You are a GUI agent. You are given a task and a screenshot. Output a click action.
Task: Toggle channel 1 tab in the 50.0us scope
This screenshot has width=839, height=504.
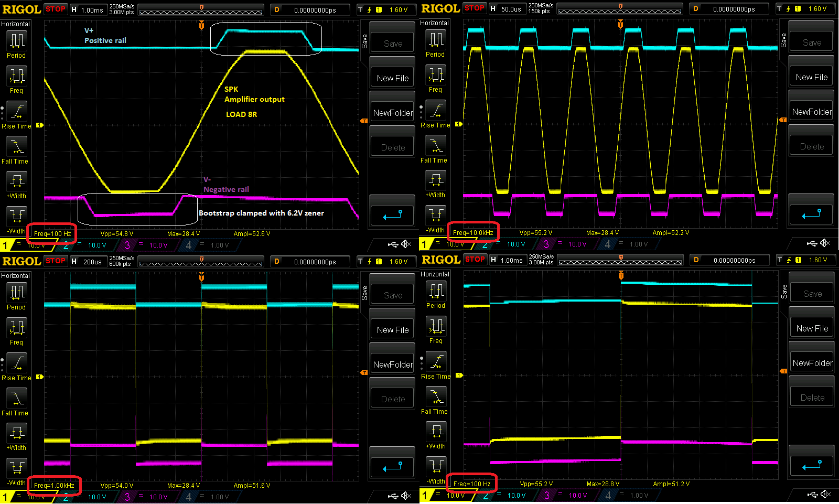(425, 244)
